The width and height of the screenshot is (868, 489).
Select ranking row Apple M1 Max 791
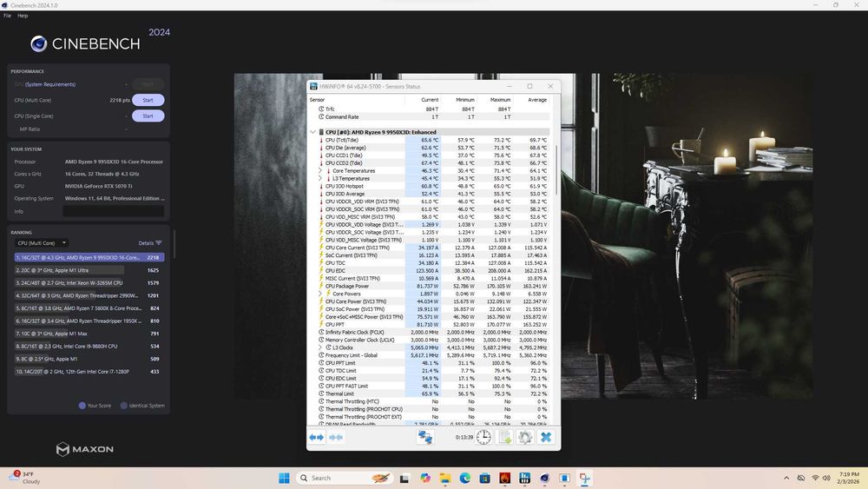(x=89, y=334)
